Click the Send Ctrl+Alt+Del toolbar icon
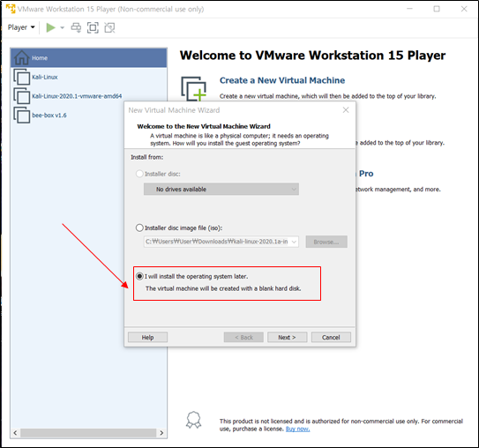 [76, 27]
